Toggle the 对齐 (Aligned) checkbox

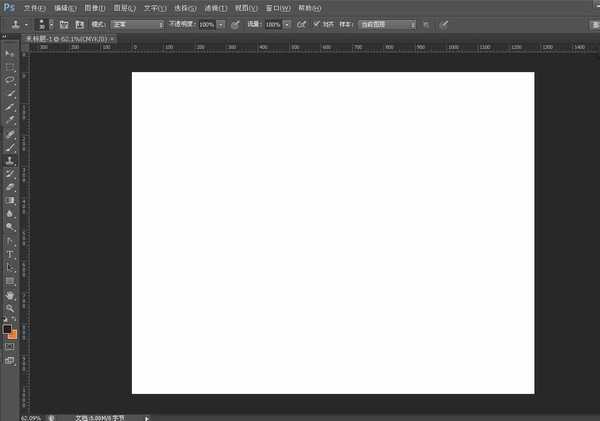pos(317,23)
